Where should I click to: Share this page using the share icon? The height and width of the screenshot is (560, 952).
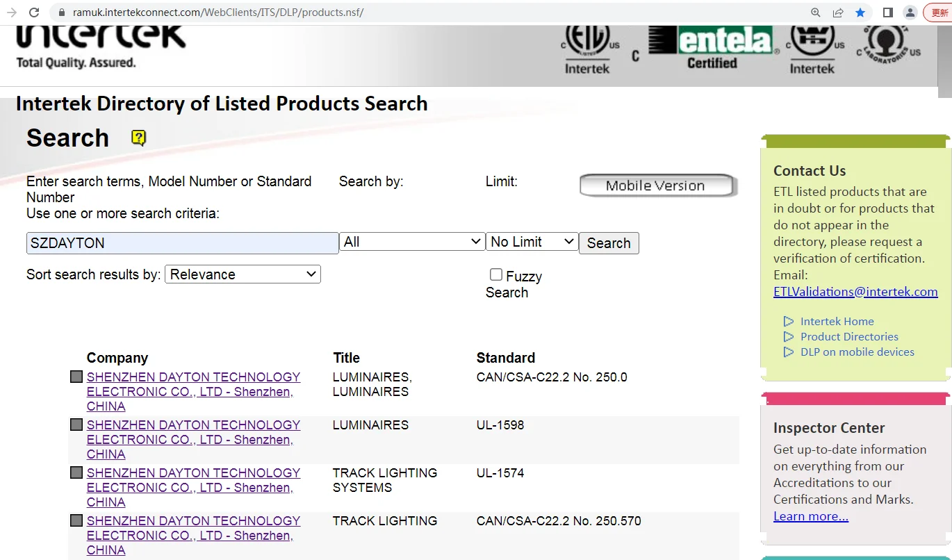click(x=838, y=13)
